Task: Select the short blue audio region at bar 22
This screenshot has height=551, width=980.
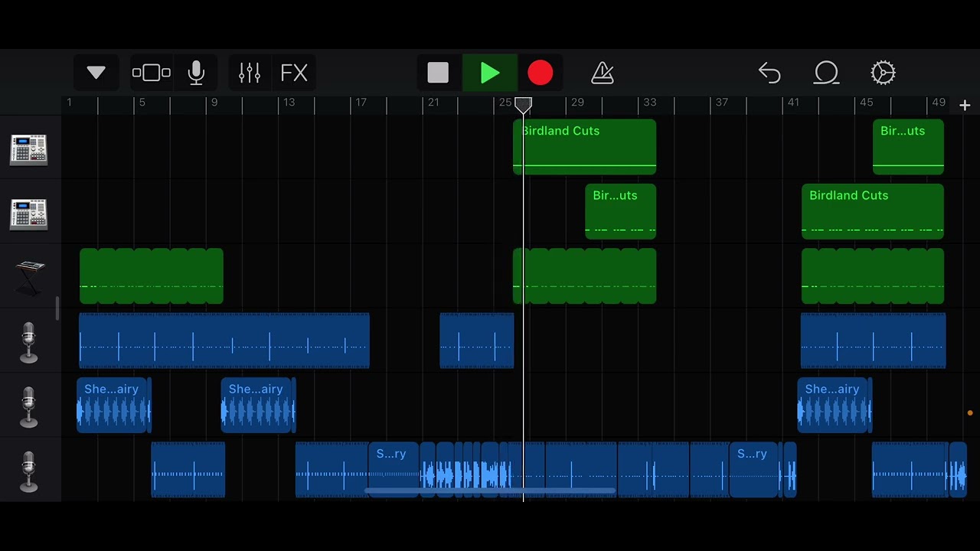Action: [477, 341]
